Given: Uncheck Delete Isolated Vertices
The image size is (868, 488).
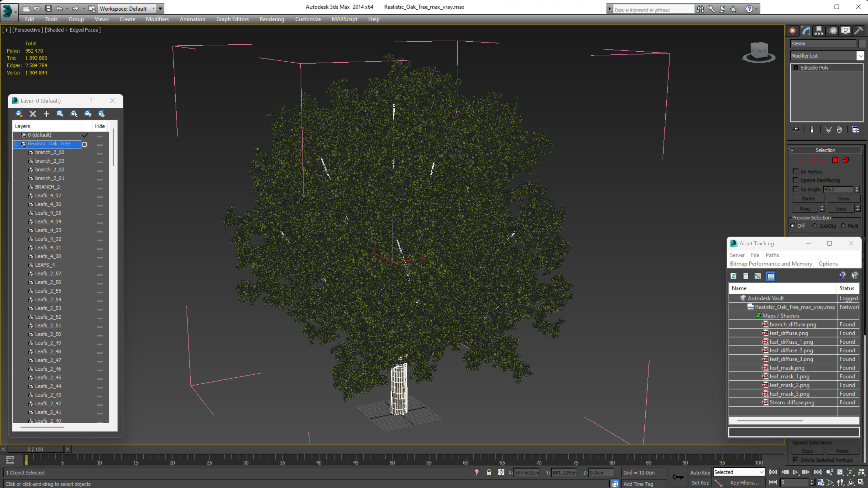Looking at the screenshot, I should 796,460.
